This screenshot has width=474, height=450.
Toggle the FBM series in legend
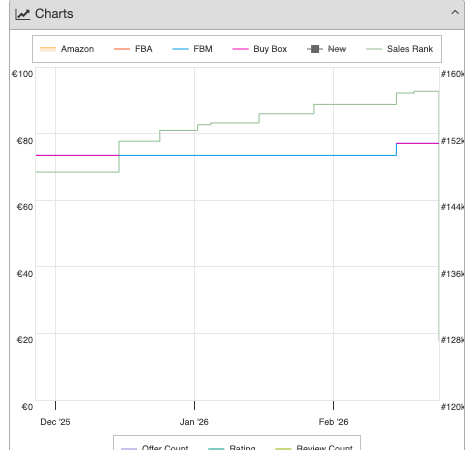(192, 49)
